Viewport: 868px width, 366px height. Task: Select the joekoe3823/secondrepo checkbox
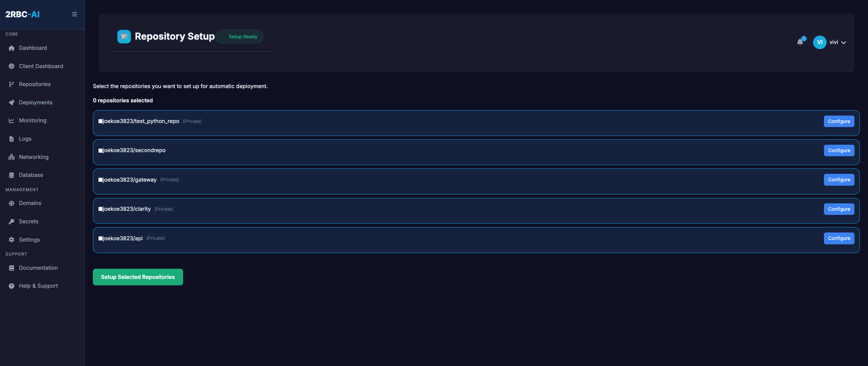click(100, 150)
